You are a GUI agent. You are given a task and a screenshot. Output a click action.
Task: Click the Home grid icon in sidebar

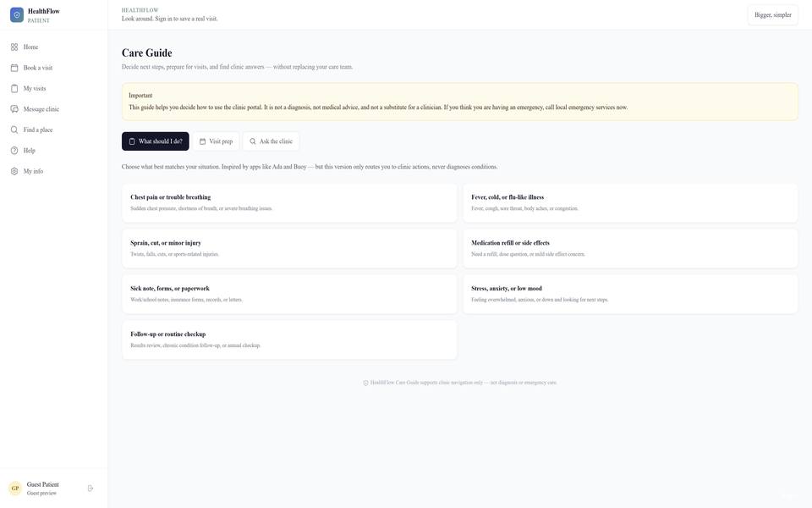tap(14, 47)
